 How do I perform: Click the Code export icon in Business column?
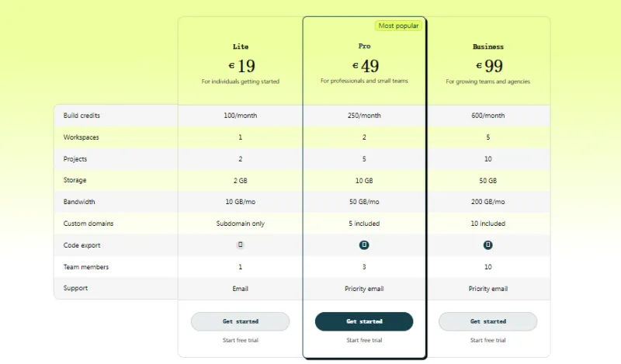tap(488, 245)
